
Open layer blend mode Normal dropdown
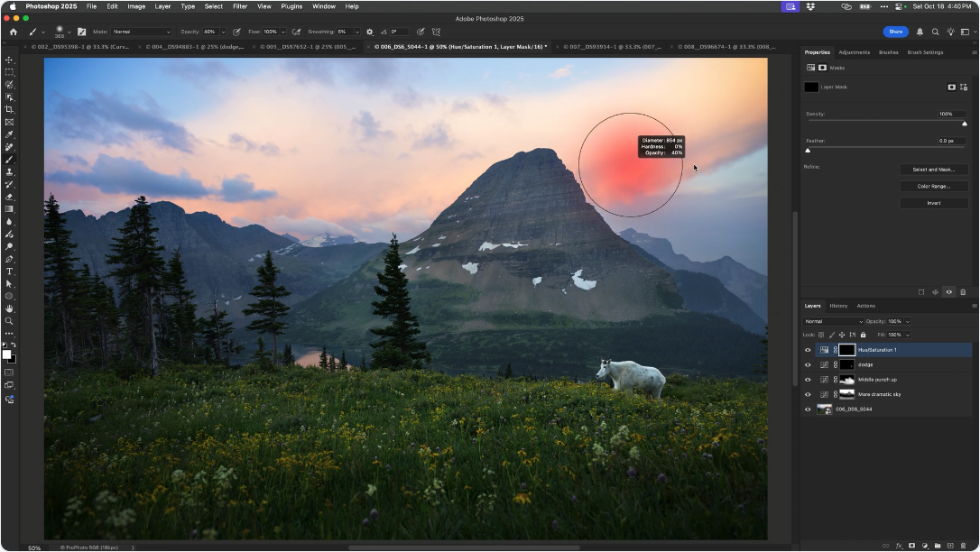(x=834, y=321)
